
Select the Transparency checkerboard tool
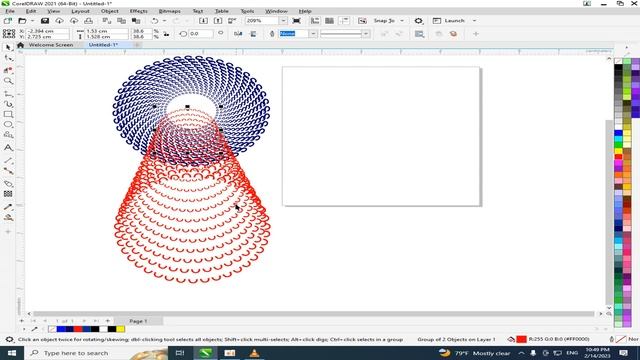[8, 194]
